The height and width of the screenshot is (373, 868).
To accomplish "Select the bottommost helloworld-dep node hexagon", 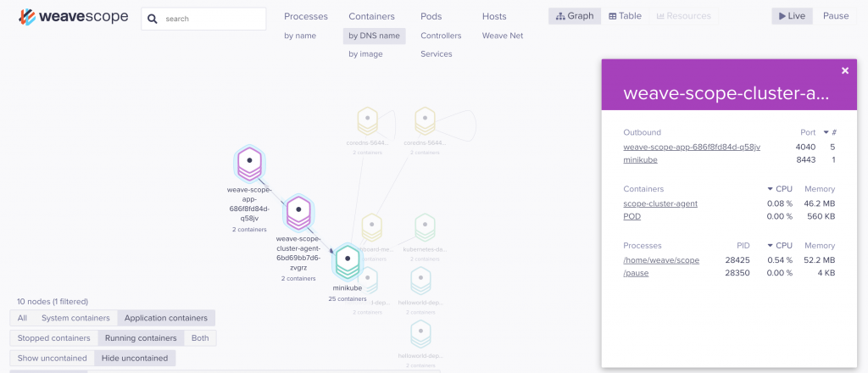I will pos(420,334).
